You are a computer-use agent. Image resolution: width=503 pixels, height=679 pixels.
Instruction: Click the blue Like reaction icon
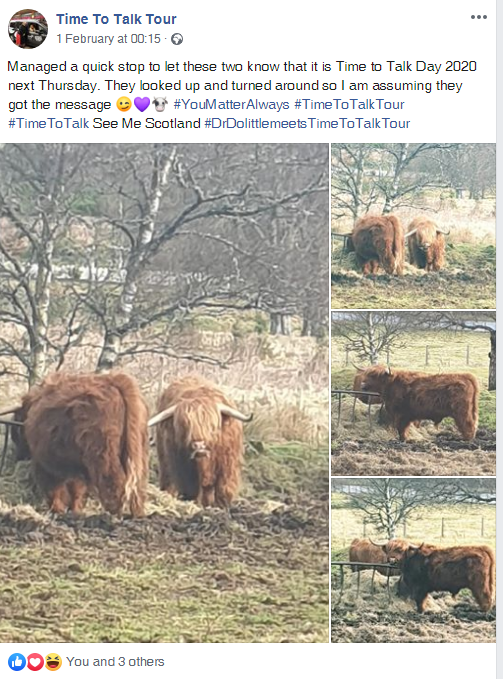17,662
